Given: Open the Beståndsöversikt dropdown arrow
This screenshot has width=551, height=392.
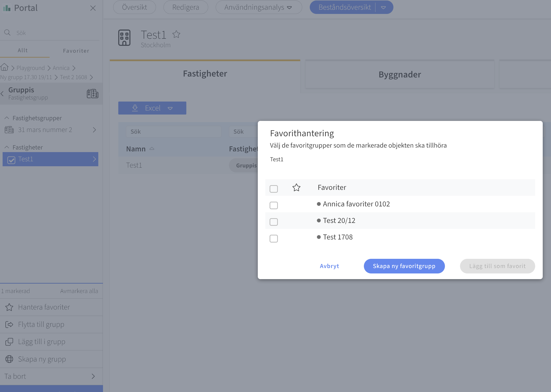Looking at the screenshot, I should [x=383, y=8].
